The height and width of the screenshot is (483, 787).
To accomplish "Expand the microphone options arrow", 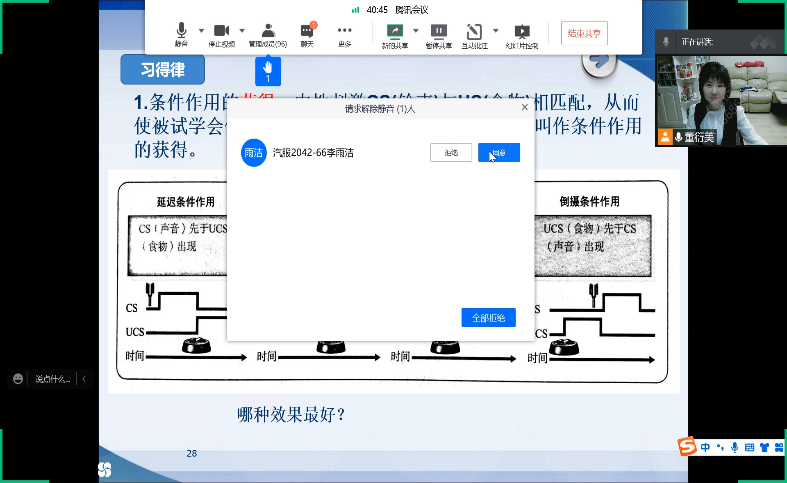I will 201,31.
